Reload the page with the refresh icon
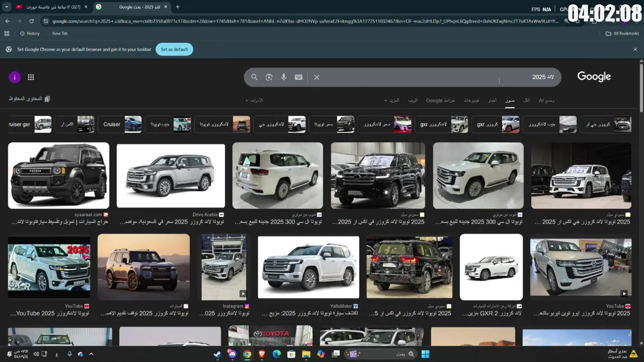This screenshot has height=362, width=644. click(31, 21)
